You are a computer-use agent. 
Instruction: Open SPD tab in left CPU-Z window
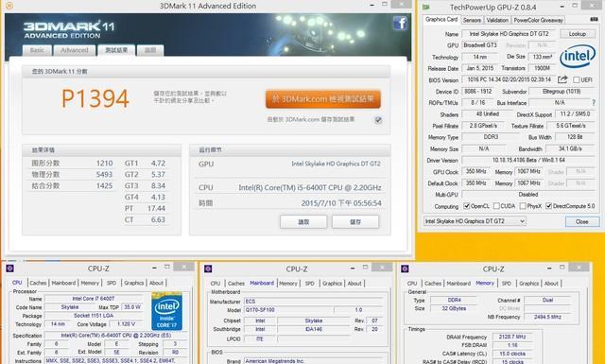[112, 283]
